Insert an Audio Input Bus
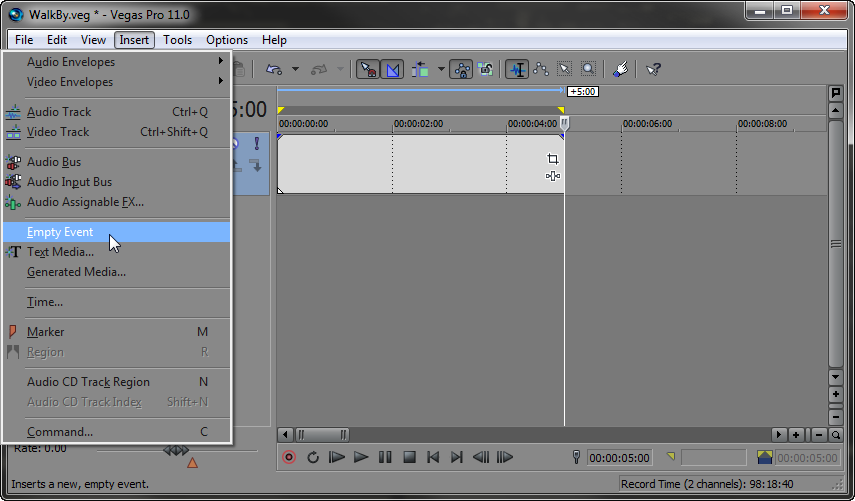855x501 pixels. (x=117, y=182)
